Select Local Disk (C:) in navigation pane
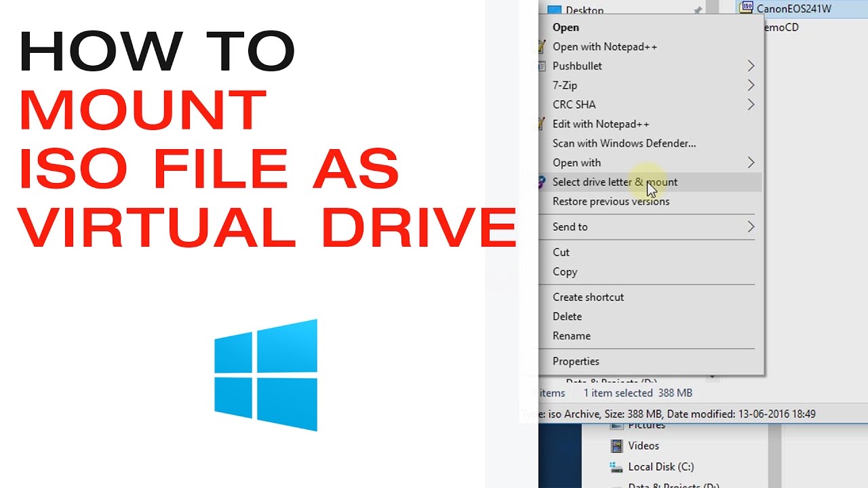 pos(660,466)
